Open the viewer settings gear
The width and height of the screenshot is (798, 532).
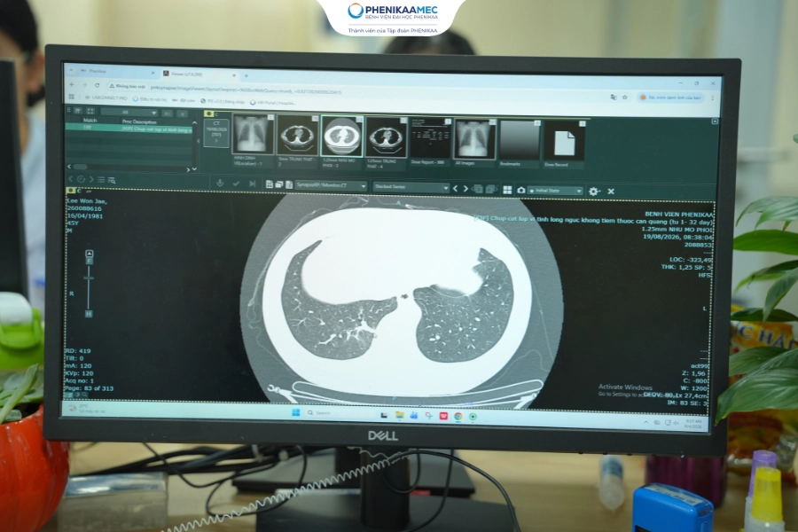coord(593,191)
